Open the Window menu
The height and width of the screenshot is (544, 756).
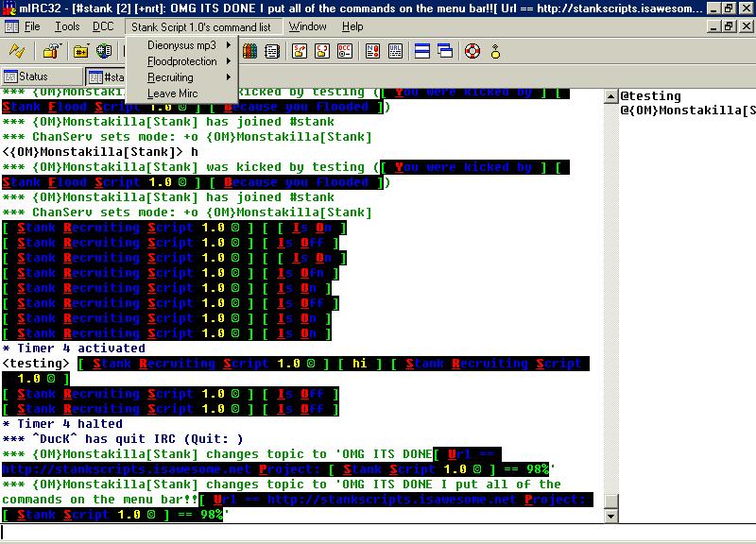click(308, 26)
